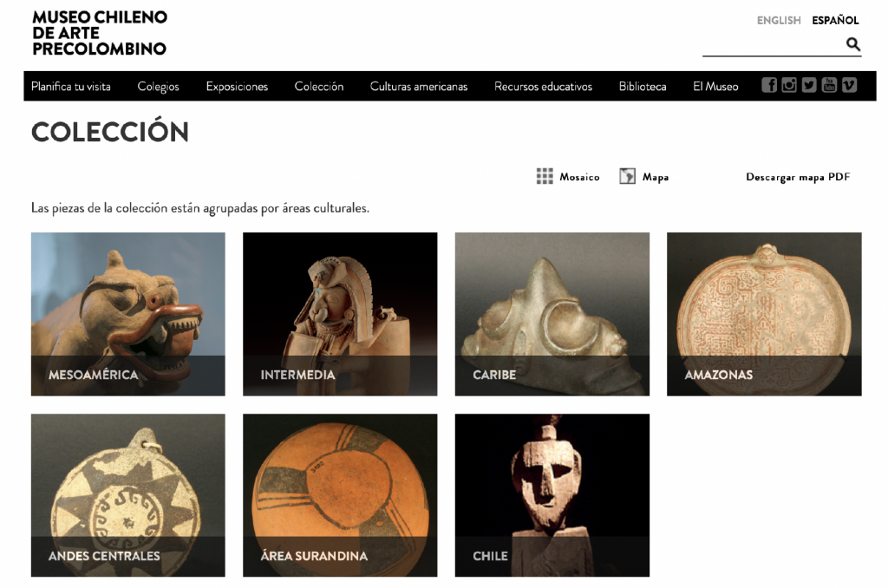The height and width of the screenshot is (588, 888).
Task: Switch to Mosaico grid view icon
Action: [545, 176]
